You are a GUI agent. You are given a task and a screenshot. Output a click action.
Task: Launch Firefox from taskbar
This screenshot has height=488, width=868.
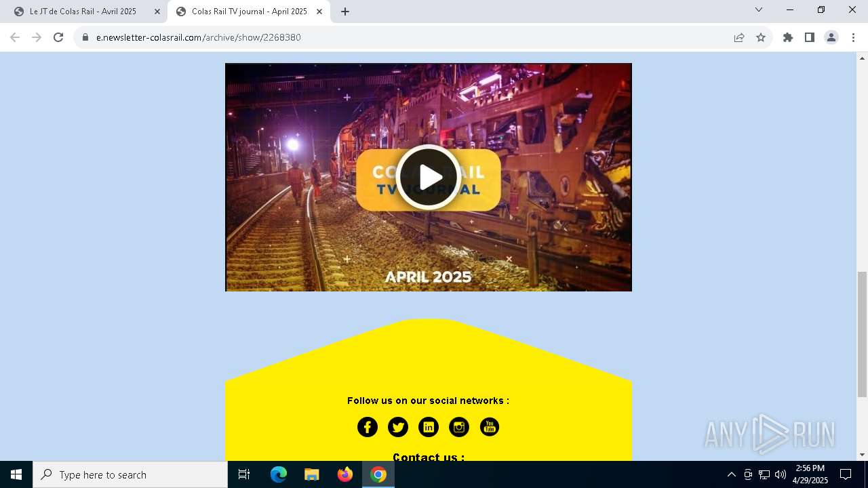point(345,474)
